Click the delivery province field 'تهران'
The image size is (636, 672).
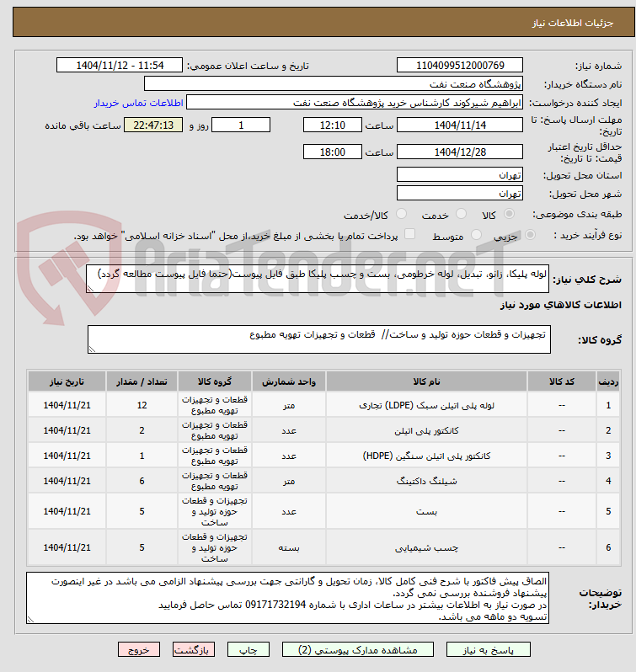[460, 174]
